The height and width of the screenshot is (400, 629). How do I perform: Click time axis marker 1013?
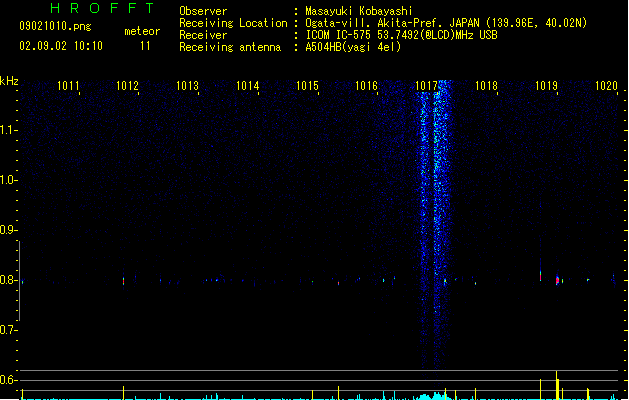tap(187, 86)
